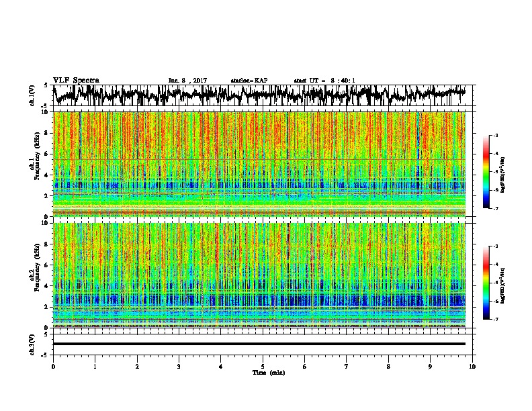This screenshot has height=411, width=532.
Task: Click the "5" tick on the time axis
Action: click(x=263, y=367)
